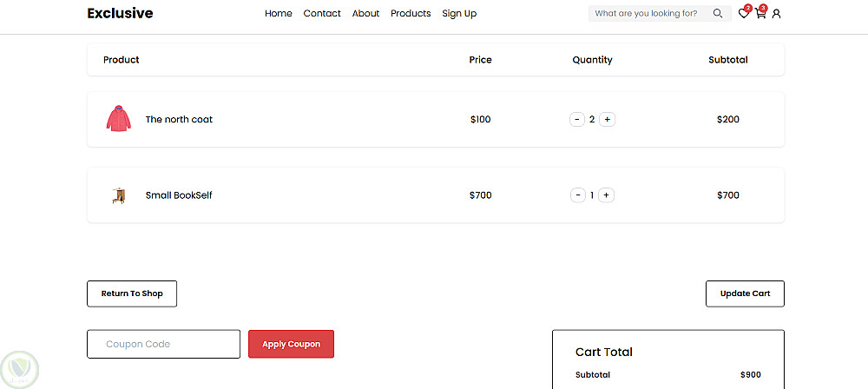Image resolution: width=868 pixels, height=389 pixels.
Task: Increase The north coat quantity
Action: (x=607, y=120)
